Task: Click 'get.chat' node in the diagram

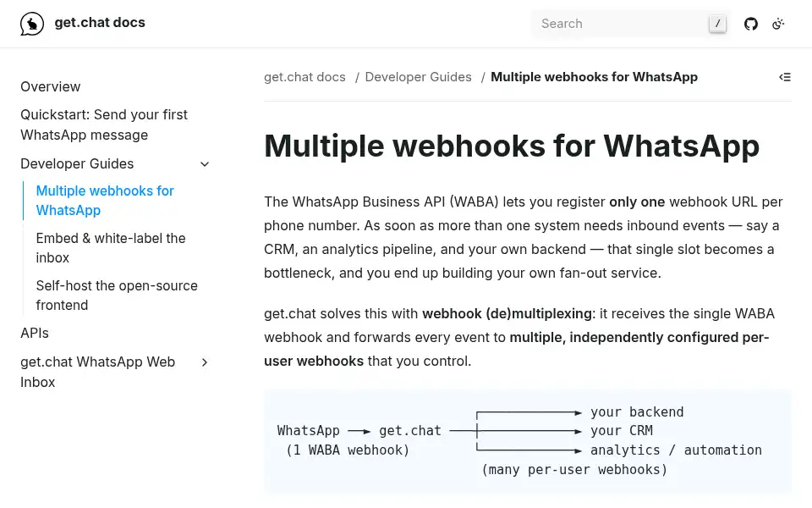Action: pyautogui.click(x=410, y=431)
